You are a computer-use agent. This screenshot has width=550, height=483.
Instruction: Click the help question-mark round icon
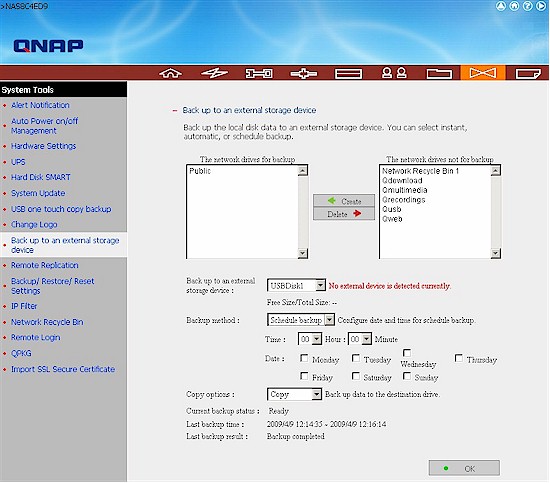point(528,6)
